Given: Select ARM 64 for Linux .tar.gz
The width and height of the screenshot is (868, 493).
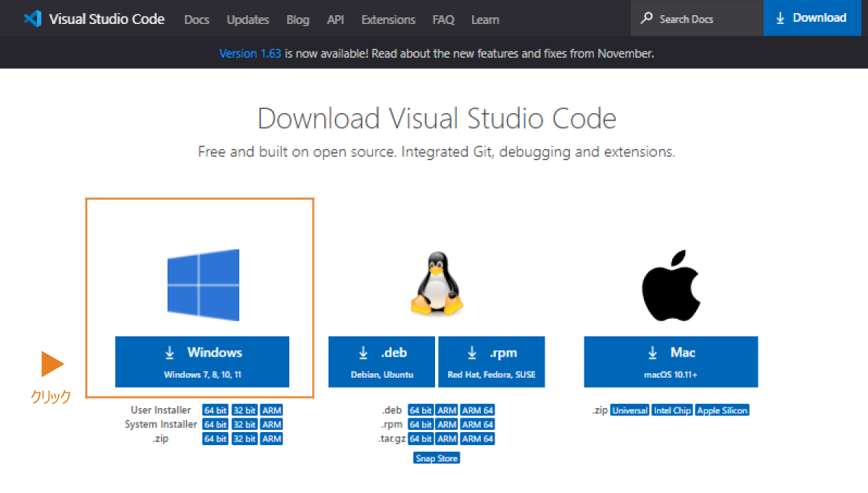Looking at the screenshot, I should (478, 439).
